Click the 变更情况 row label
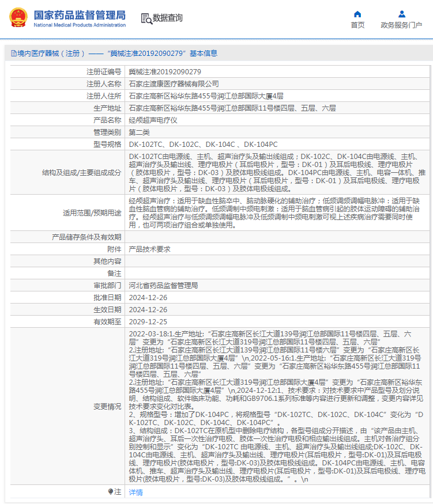This screenshot has width=433, height=504. [x=107, y=407]
